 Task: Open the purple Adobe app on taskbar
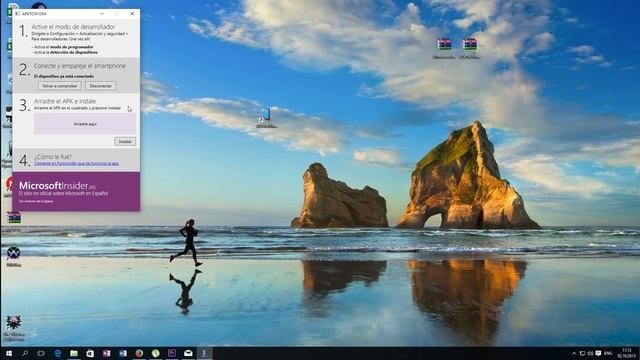pos(172,353)
